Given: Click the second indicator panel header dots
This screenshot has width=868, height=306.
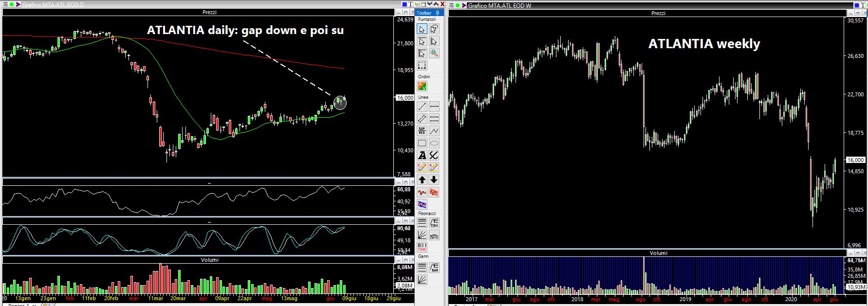Looking at the screenshot, I should 209,221.
